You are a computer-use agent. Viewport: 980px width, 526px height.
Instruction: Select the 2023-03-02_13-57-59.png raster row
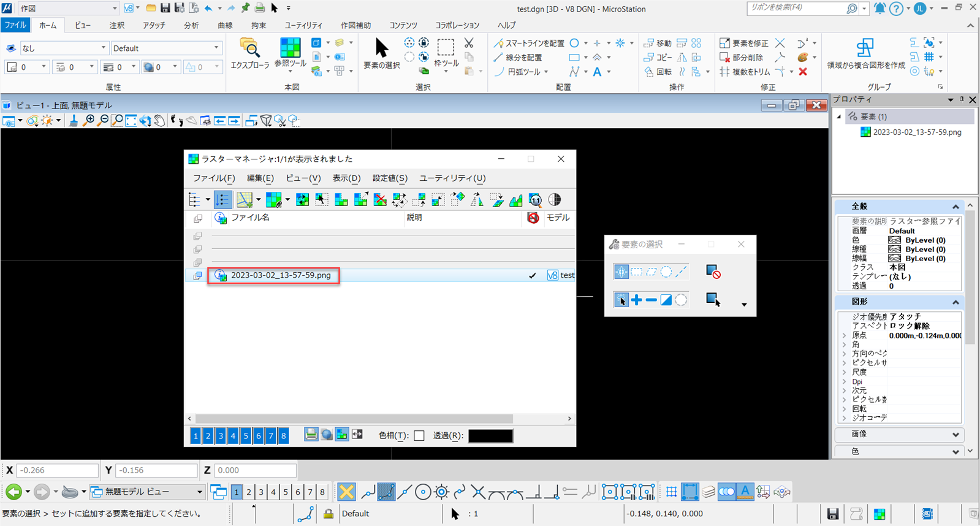(380, 276)
